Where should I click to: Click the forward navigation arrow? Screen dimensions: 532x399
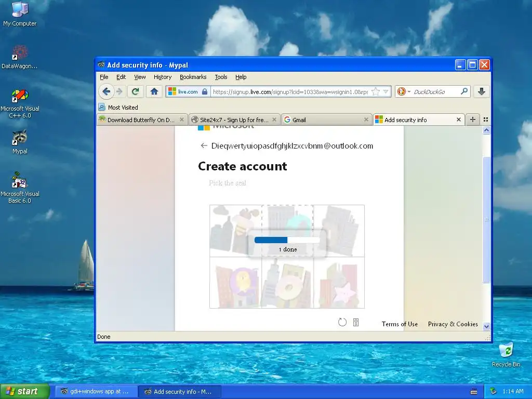tap(119, 91)
